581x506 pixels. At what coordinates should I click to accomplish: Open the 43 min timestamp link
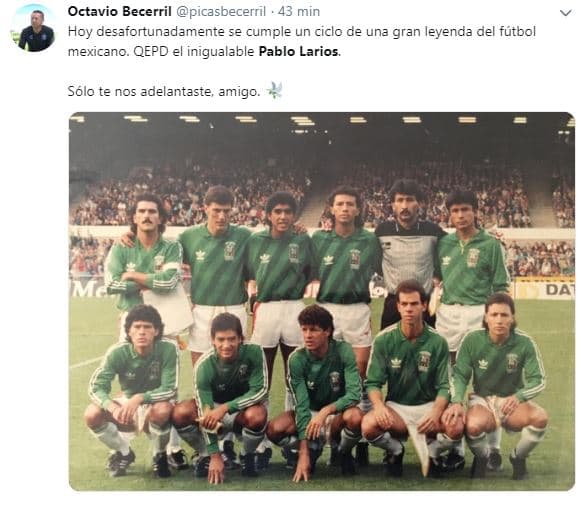299,11
